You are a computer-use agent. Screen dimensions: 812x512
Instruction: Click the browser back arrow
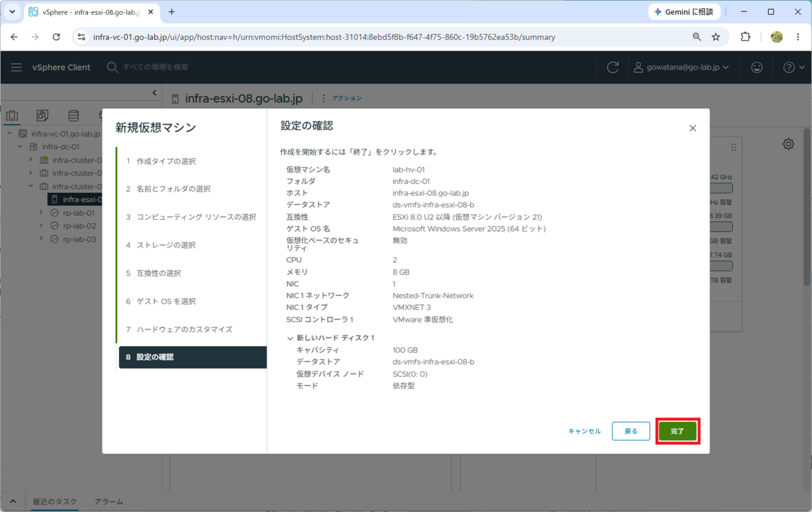(14, 37)
